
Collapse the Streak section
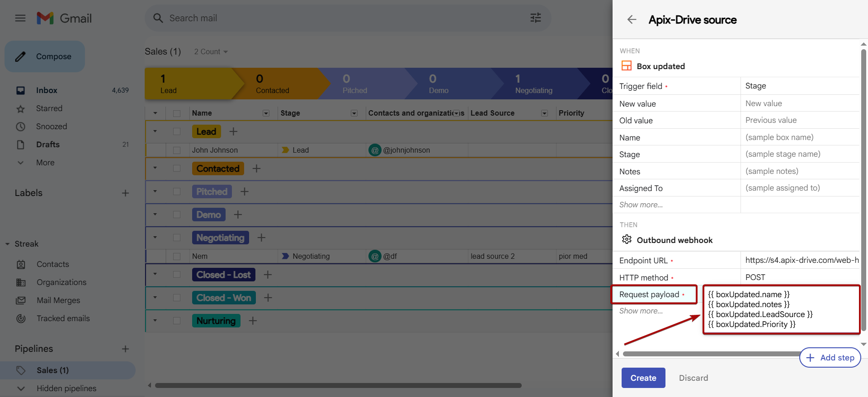click(x=8, y=244)
